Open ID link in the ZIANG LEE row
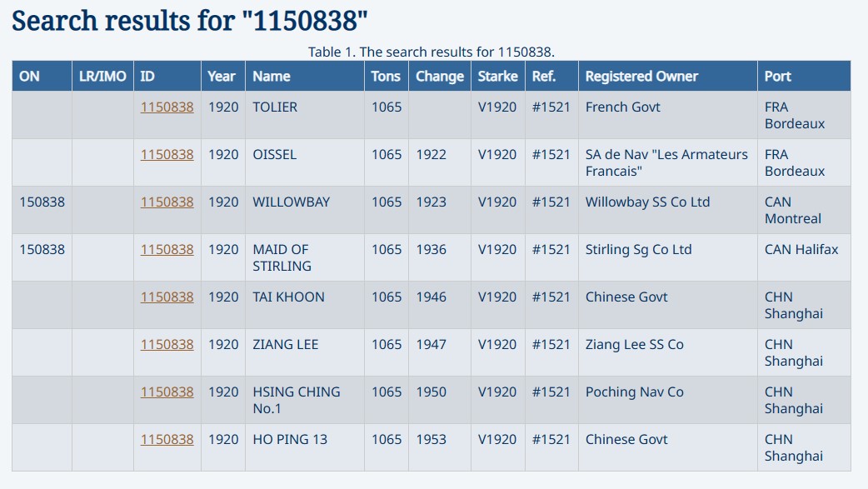This screenshot has height=489, width=868. [x=167, y=345]
